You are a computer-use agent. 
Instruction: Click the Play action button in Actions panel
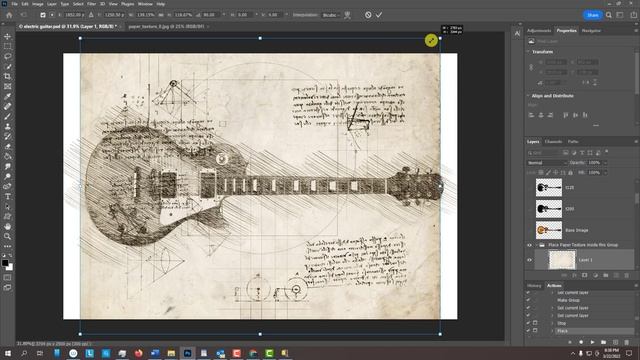click(x=592, y=342)
